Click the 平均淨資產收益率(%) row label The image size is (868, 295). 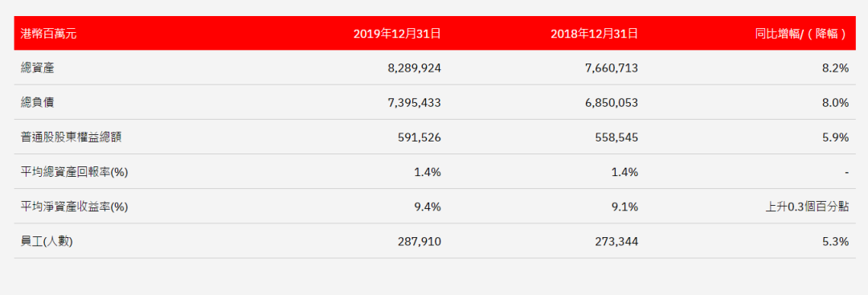[x=74, y=207]
